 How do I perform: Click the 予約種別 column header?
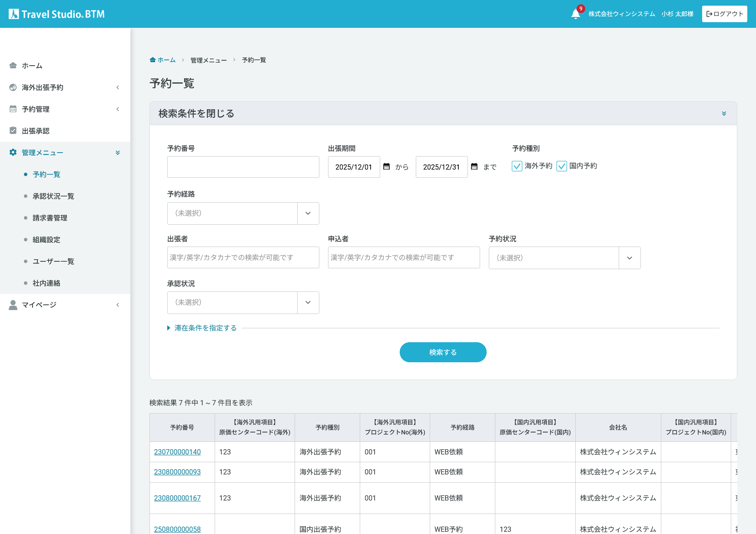click(328, 427)
